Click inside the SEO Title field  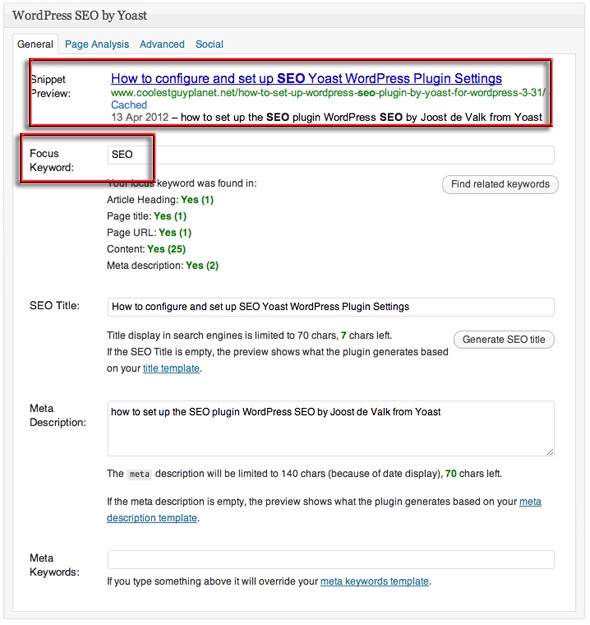(330, 307)
